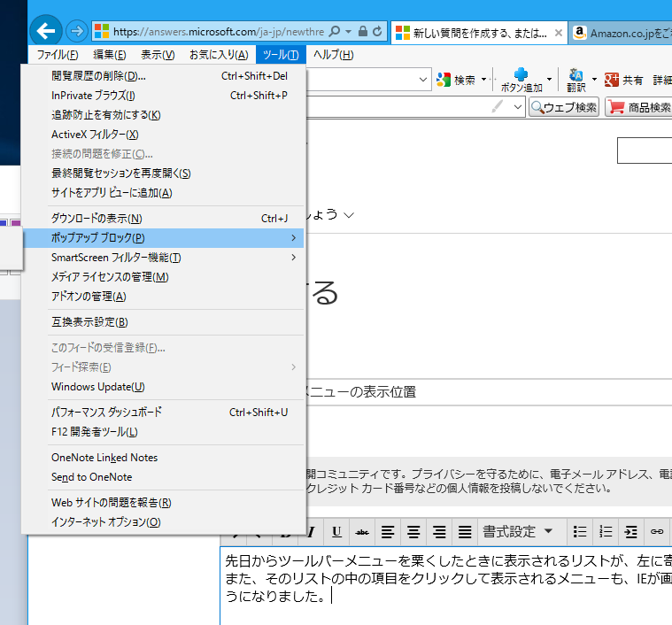
Task: Click the browser Back arrow button
Action: click(x=46, y=31)
